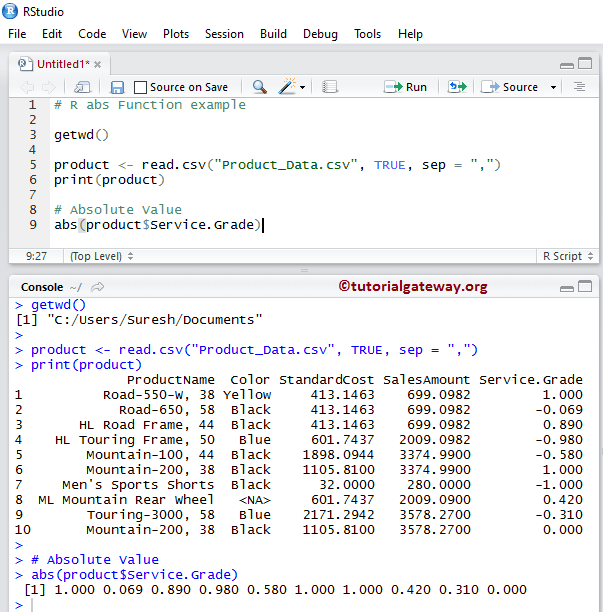Go forward to next source location
The width and height of the screenshot is (603, 612).
click(48, 87)
